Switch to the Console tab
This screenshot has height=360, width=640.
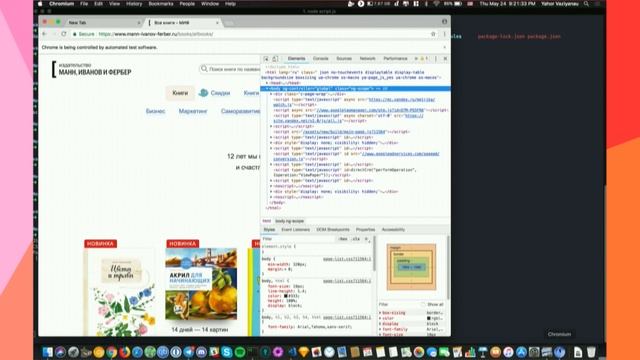click(320, 59)
